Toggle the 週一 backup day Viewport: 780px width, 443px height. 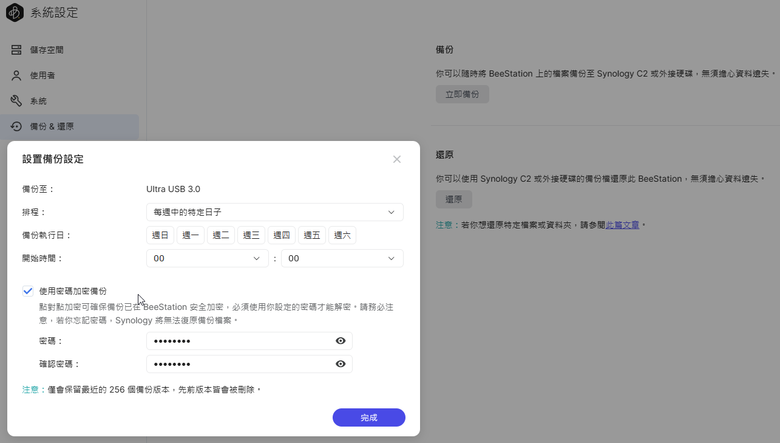pyautogui.click(x=191, y=235)
